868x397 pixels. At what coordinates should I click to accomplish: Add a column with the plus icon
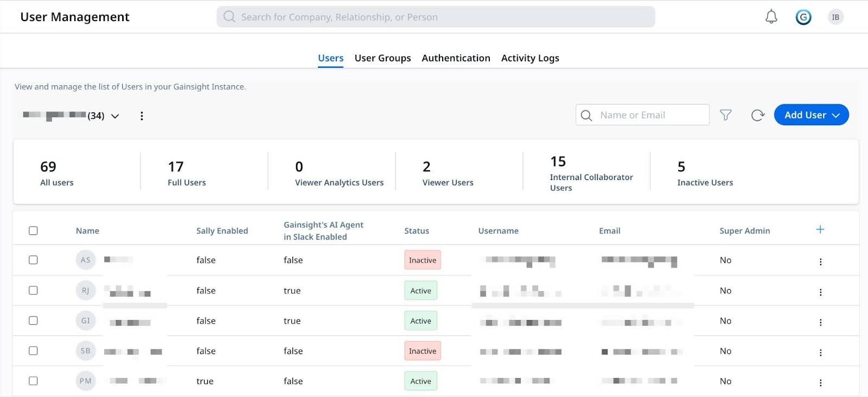click(x=820, y=229)
